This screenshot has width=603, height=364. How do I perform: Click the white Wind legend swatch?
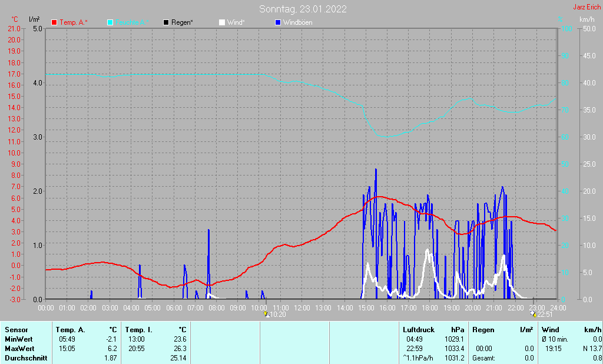pyautogui.click(x=222, y=22)
